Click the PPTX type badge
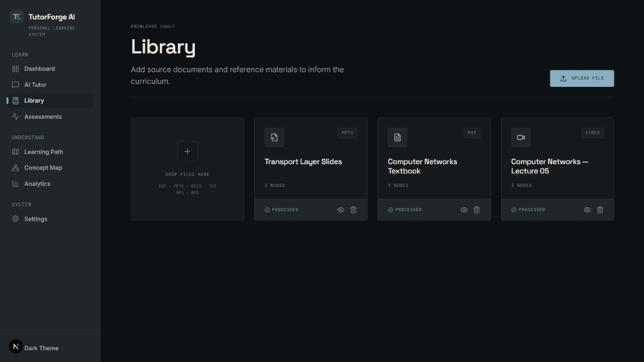Image resolution: width=644 pixels, height=362 pixels. click(348, 133)
